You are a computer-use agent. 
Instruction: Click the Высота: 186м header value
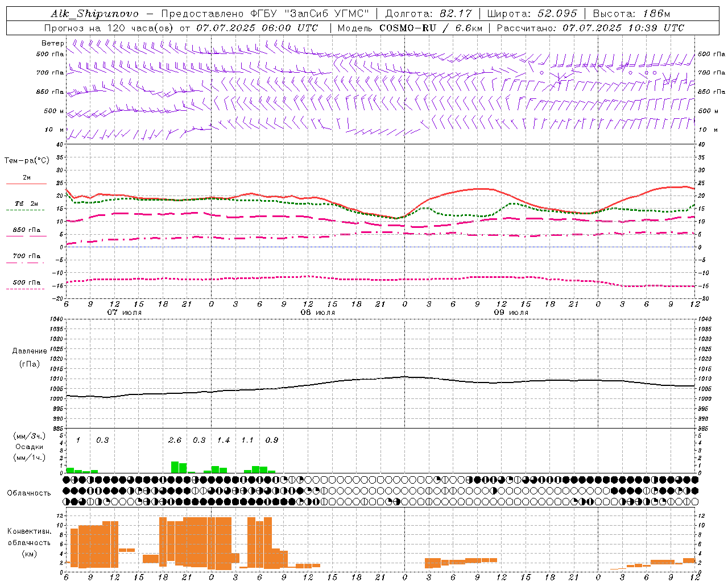click(631, 14)
